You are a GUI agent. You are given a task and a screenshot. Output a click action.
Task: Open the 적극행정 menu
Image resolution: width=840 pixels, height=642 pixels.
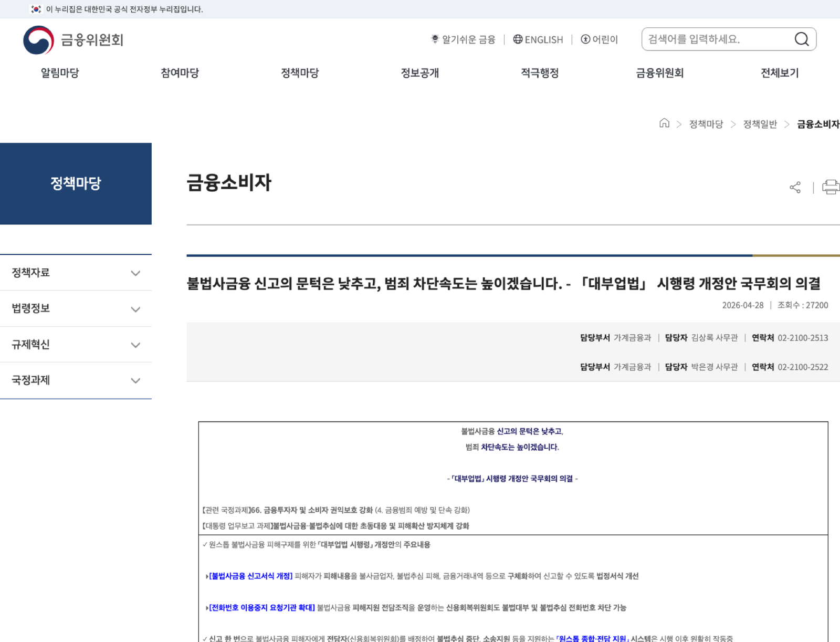coord(540,73)
